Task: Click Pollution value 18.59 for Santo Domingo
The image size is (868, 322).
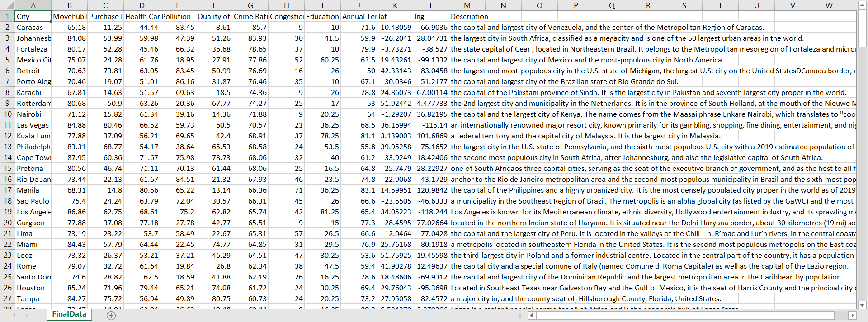Action: [x=178, y=277]
